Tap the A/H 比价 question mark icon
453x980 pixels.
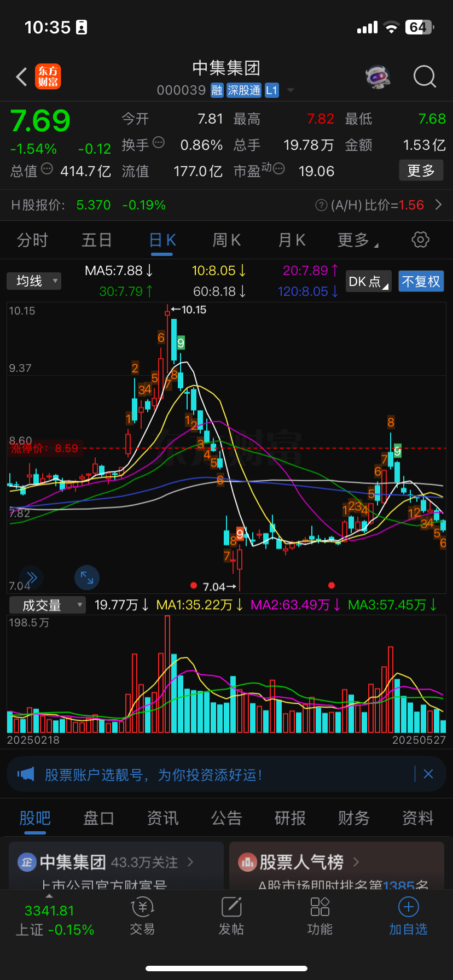[x=321, y=205]
